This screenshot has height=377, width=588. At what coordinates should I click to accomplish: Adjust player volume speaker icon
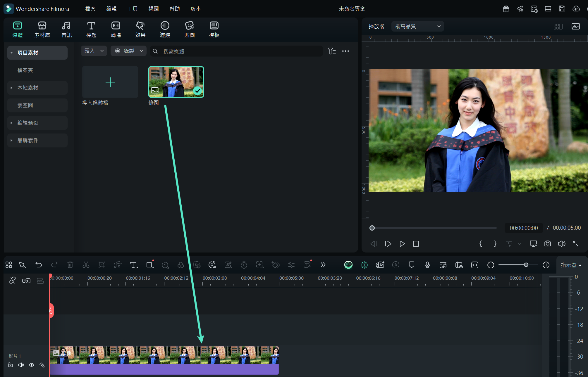point(562,244)
